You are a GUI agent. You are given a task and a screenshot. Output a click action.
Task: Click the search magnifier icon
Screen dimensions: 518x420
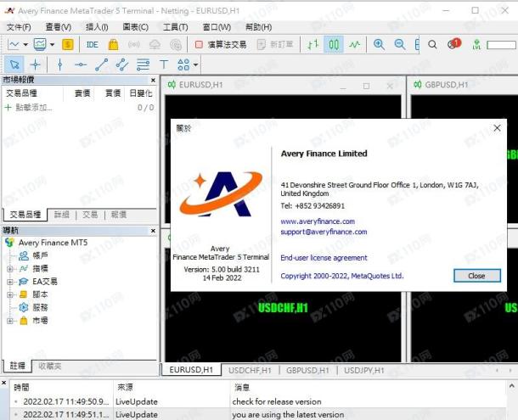(432, 44)
